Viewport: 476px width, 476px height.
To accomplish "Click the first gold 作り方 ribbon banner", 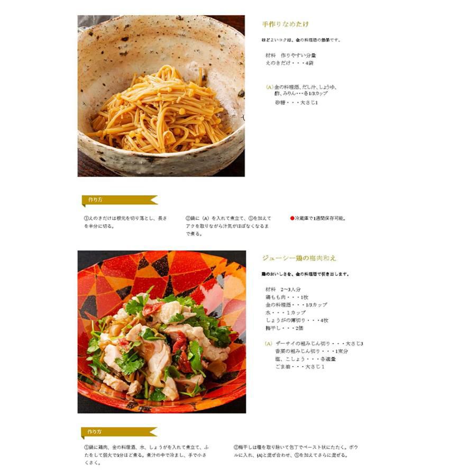I will [120, 200].
